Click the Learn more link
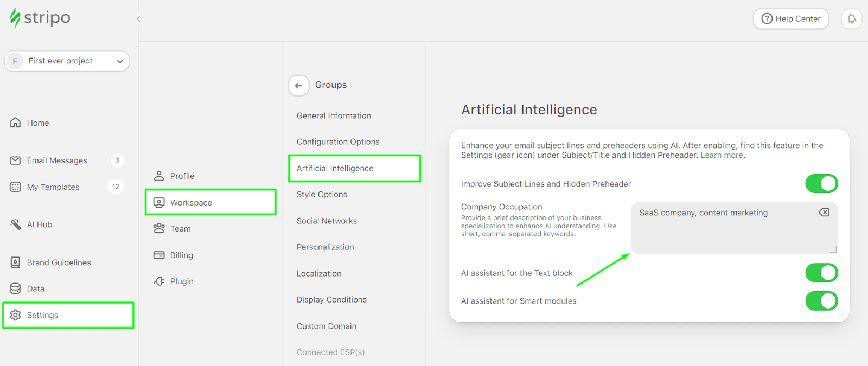 pos(722,155)
